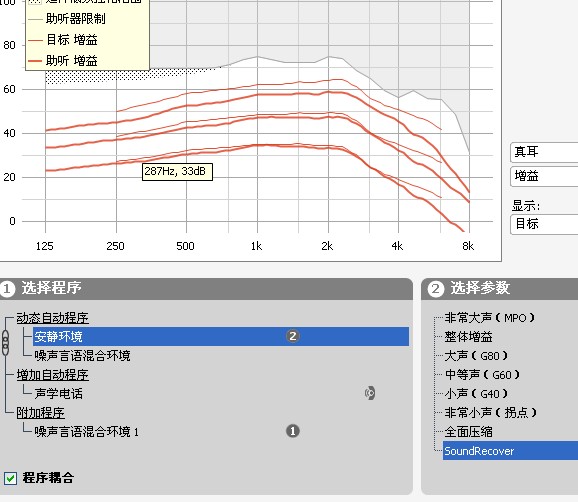The width and height of the screenshot is (578, 502).
Task: Select 声学电话 program
Action: [59, 393]
